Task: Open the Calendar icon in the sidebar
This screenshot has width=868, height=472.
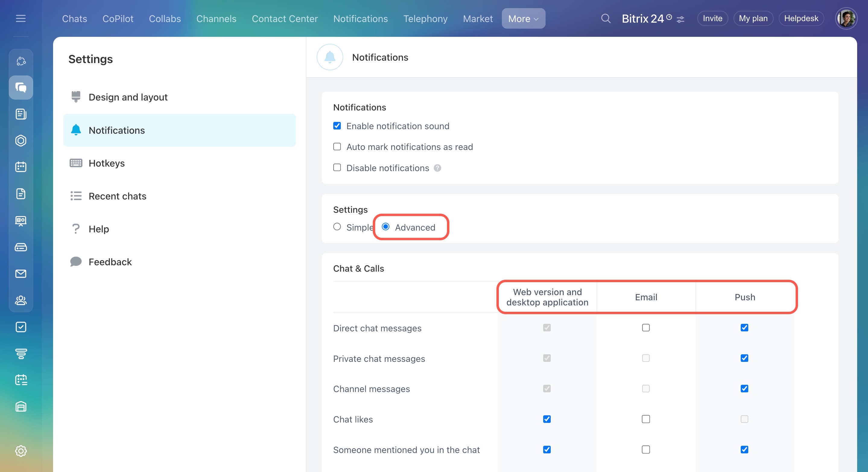Action: [x=21, y=167]
